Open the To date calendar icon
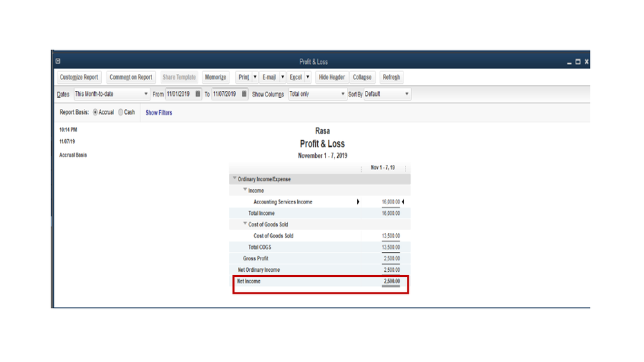 (244, 94)
